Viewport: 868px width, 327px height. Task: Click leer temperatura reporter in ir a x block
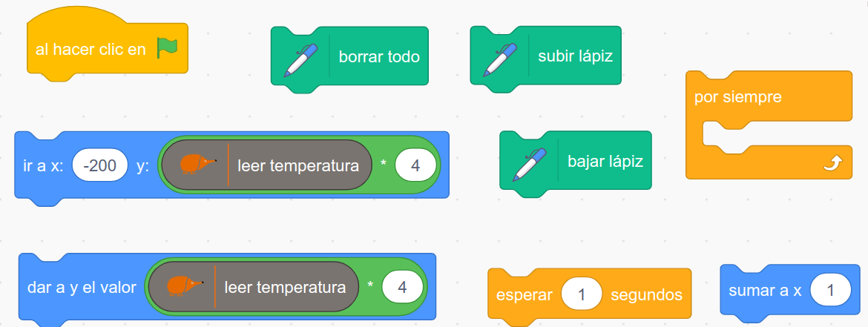(x=266, y=165)
